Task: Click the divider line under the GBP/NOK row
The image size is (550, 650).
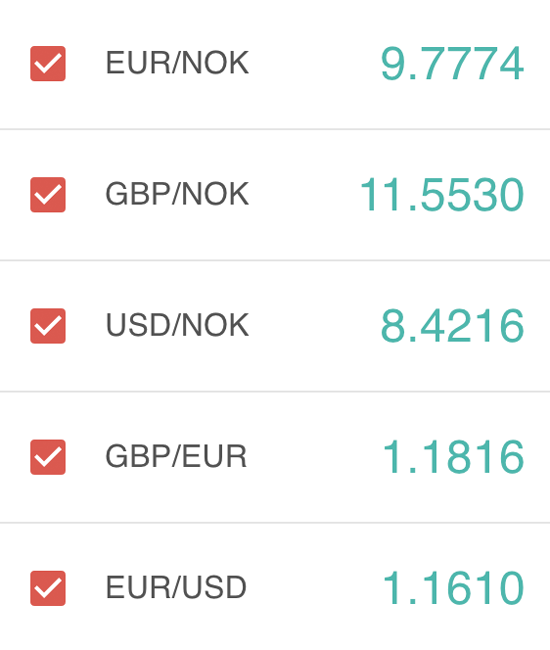Action: coord(275,260)
